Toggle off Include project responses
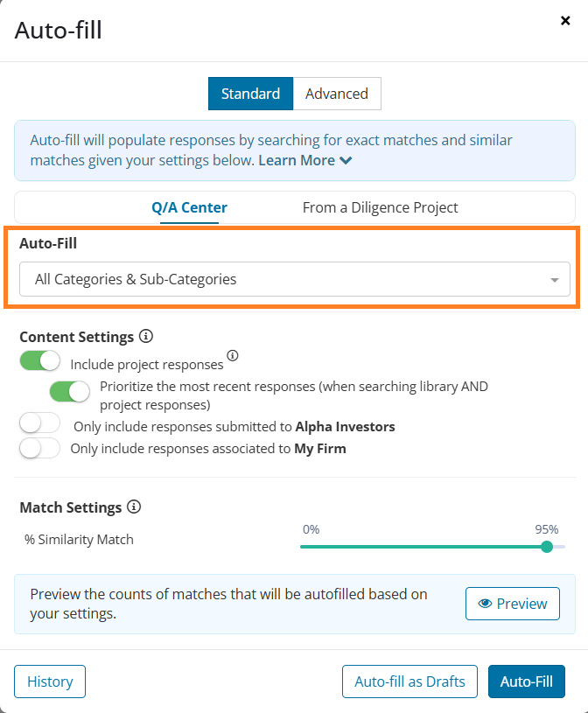Viewport: 588px width, 713px height. point(40,360)
